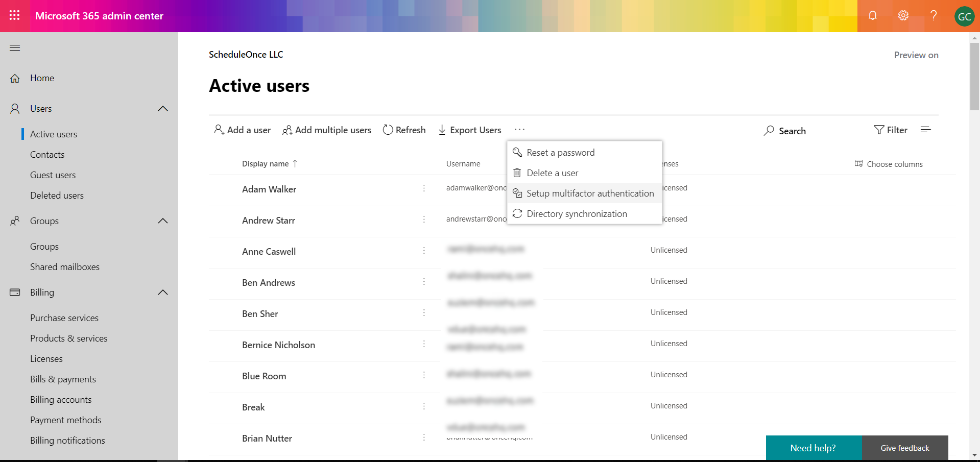Open Adam Walker's user details

269,189
